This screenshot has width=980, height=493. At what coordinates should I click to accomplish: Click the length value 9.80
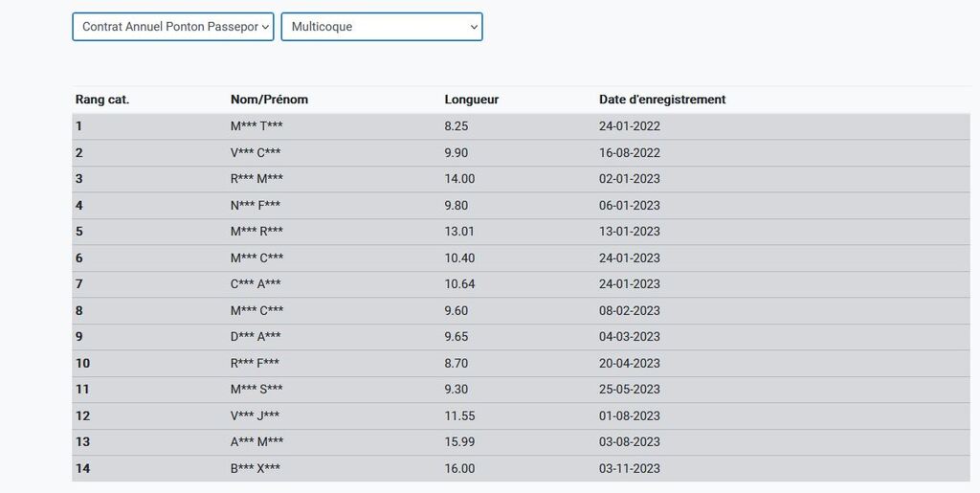(x=457, y=206)
